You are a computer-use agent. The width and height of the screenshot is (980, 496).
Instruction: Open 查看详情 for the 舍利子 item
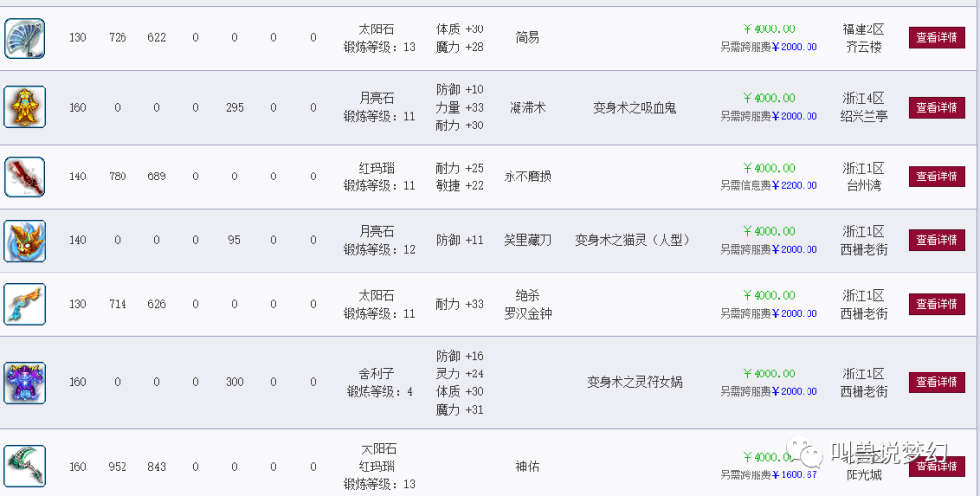(937, 382)
